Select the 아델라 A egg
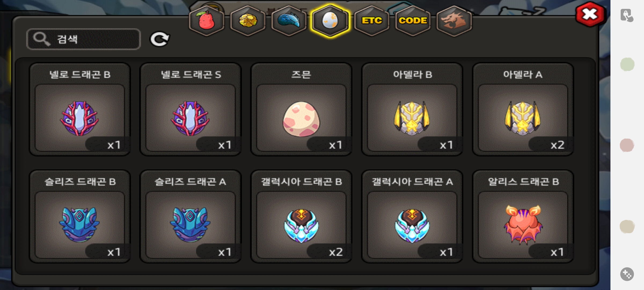Viewport: 644px width, 290px height. [523, 109]
